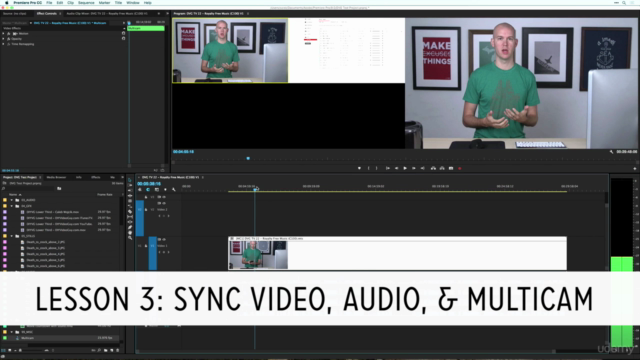Select the Track Select Forward tool

click(130, 185)
